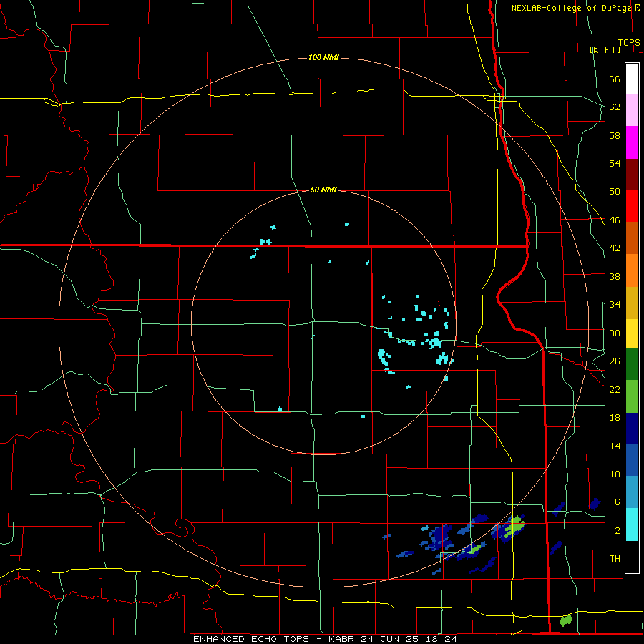The image size is (644, 644).
Task: Select the light green legend swatch
Action: click(632, 396)
